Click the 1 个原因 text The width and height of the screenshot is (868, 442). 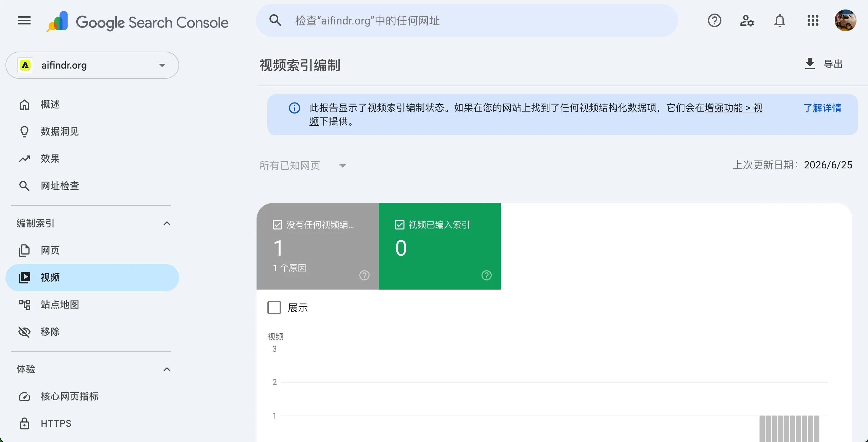click(289, 268)
